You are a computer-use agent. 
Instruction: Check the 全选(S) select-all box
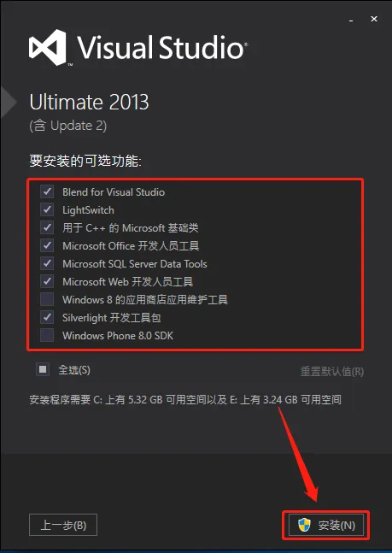point(43,369)
